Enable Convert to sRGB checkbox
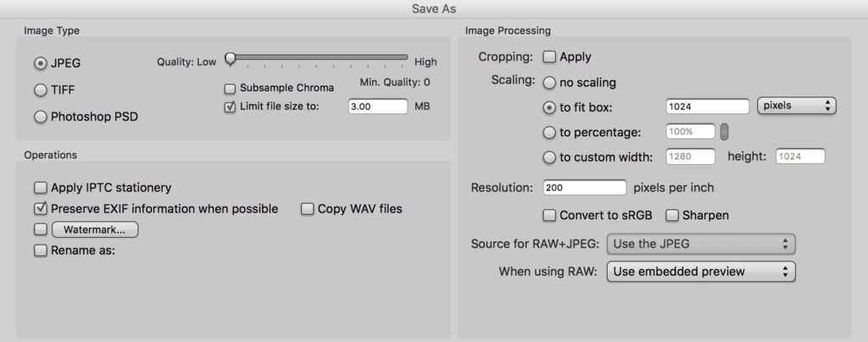 pos(549,215)
